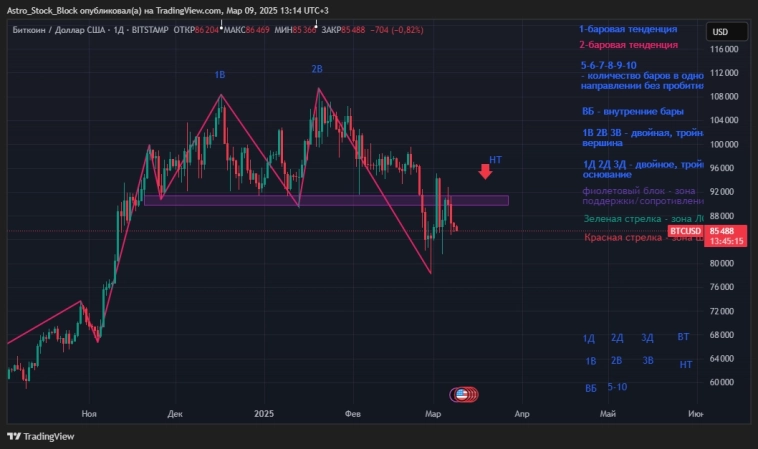Select the Зеленая стрелка note
758x449 pixels.
(643, 219)
